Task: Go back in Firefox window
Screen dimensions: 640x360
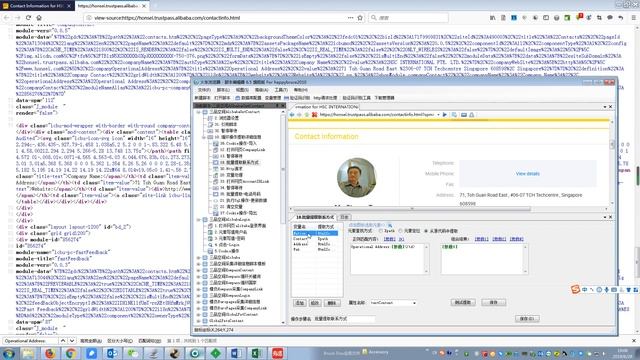Action: [7, 18]
